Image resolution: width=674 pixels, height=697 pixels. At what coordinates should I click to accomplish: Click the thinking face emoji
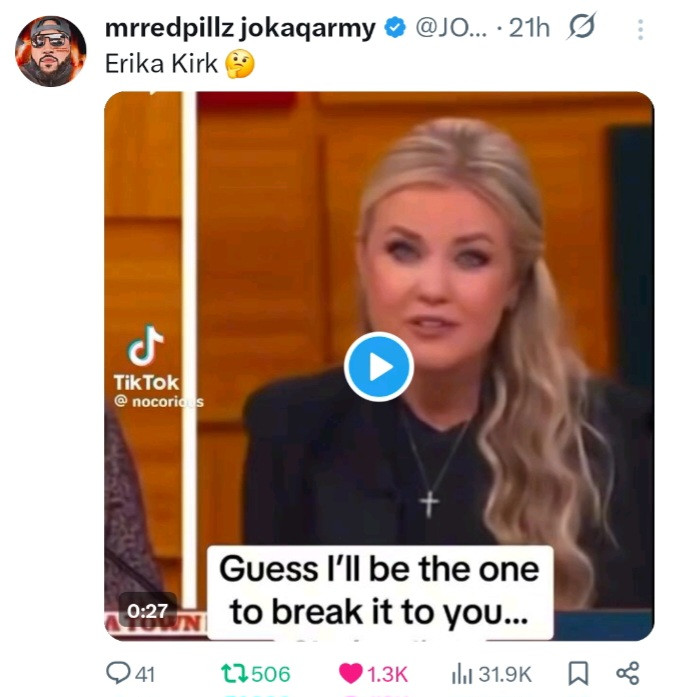[x=240, y=64]
